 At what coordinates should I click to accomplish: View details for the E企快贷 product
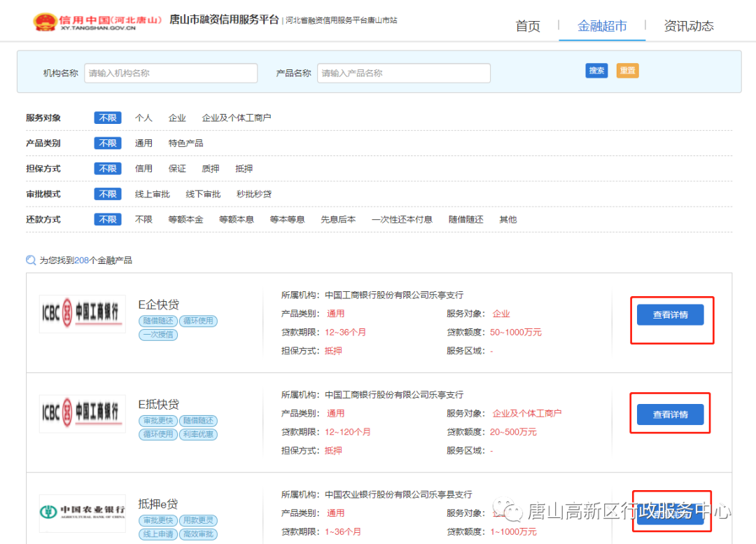pyautogui.click(x=670, y=315)
